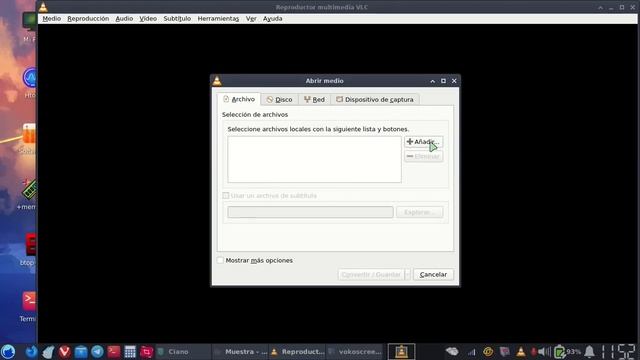Click the Convertir / Guardar button
Screen dimensions: 640x360
(x=371, y=275)
